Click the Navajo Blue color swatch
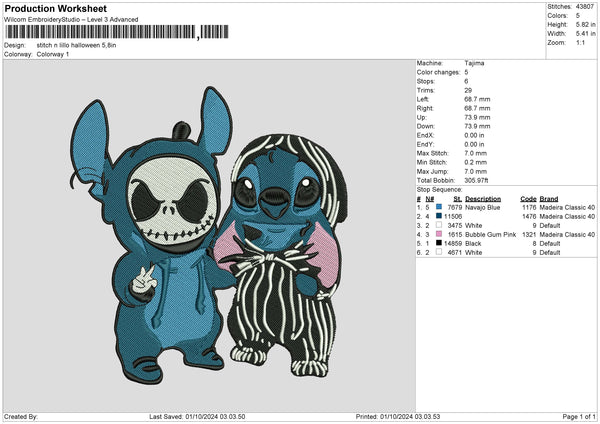This screenshot has width=600, height=424. (x=438, y=207)
